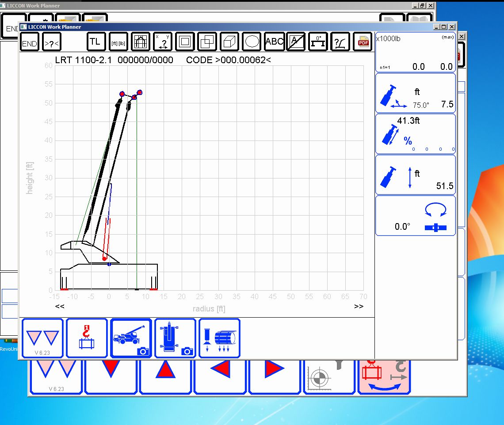Click the red up triangle in back window
Image resolution: width=504 pixels, height=425 pixels.
(x=165, y=377)
